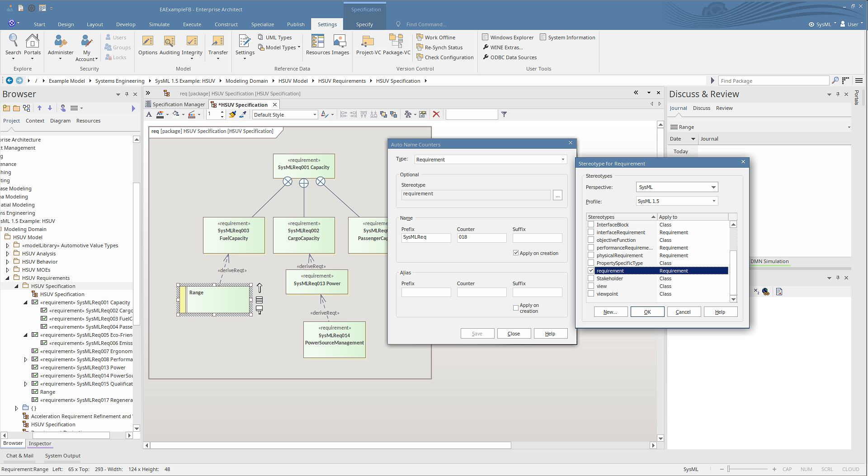Open the Discuss tab
Screen dimensions: 868x476
[701, 108]
